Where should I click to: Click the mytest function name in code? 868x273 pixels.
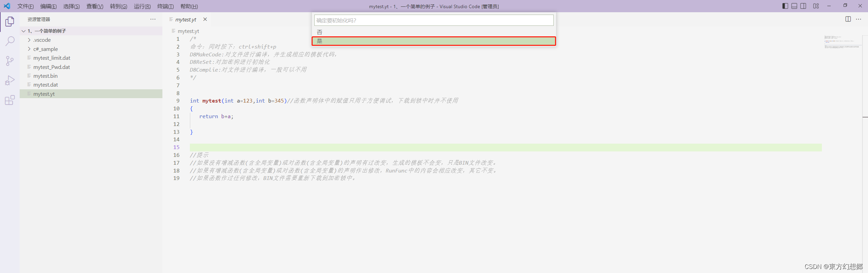pos(212,101)
